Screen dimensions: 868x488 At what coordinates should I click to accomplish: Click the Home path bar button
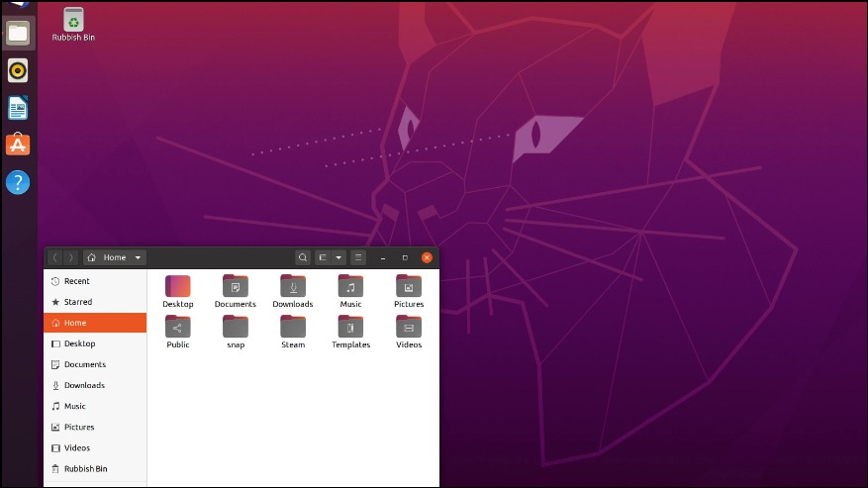point(115,257)
